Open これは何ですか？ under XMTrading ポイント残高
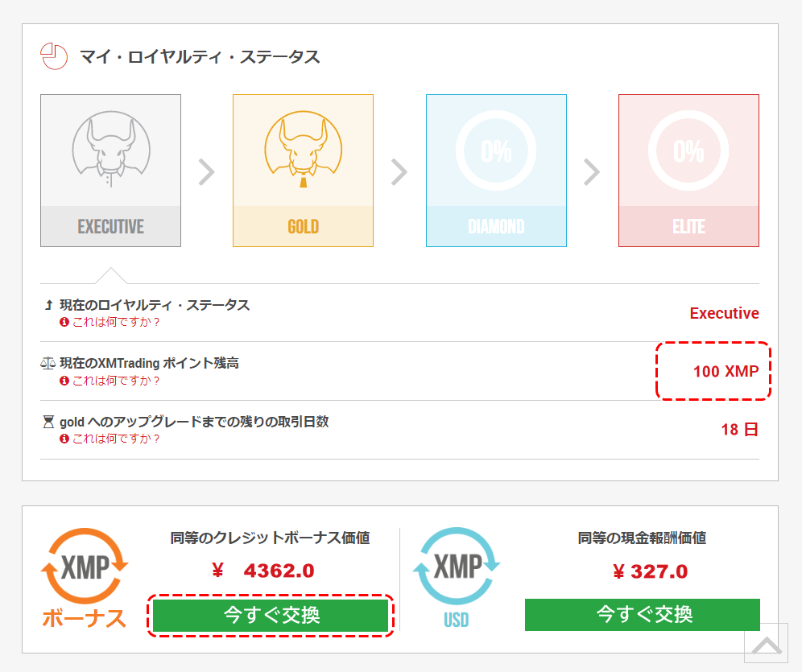 pyautogui.click(x=117, y=381)
